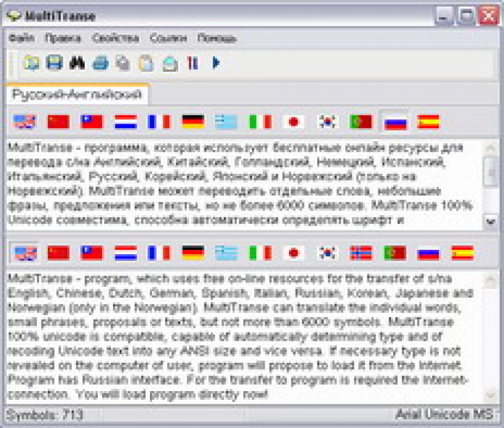Pick Italian flag in target language row
Image resolution: width=504 pixels, height=428 pixels.
click(x=260, y=253)
